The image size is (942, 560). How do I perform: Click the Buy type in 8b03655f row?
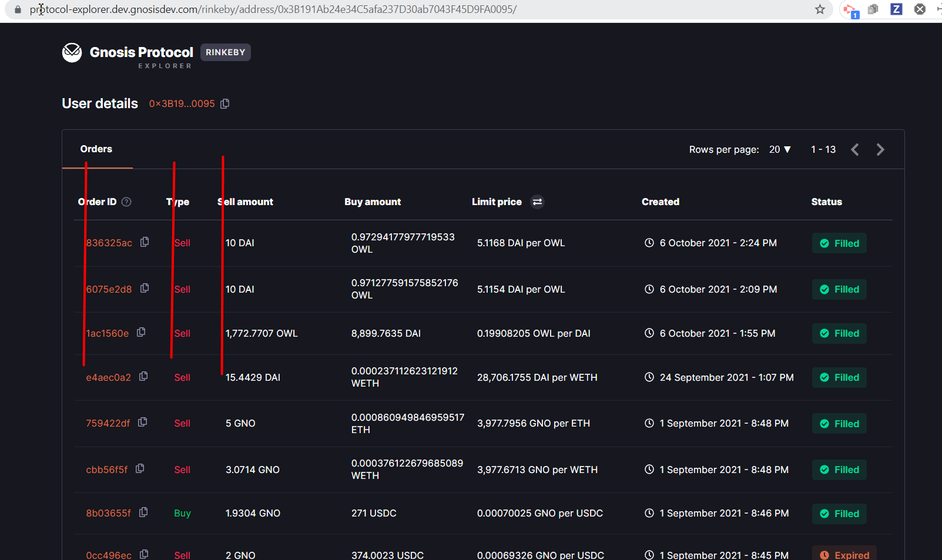tap(182, 513)
